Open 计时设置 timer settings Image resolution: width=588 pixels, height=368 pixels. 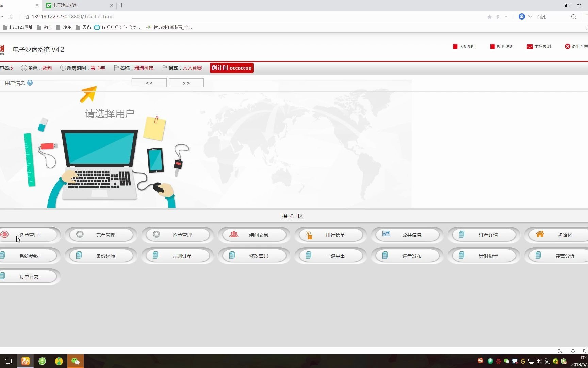click(484, 256)
